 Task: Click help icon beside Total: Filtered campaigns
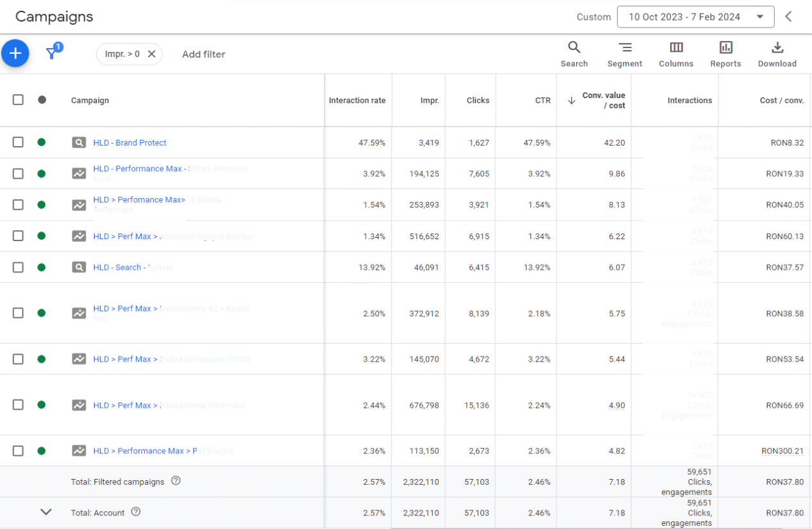pos(176,481)
